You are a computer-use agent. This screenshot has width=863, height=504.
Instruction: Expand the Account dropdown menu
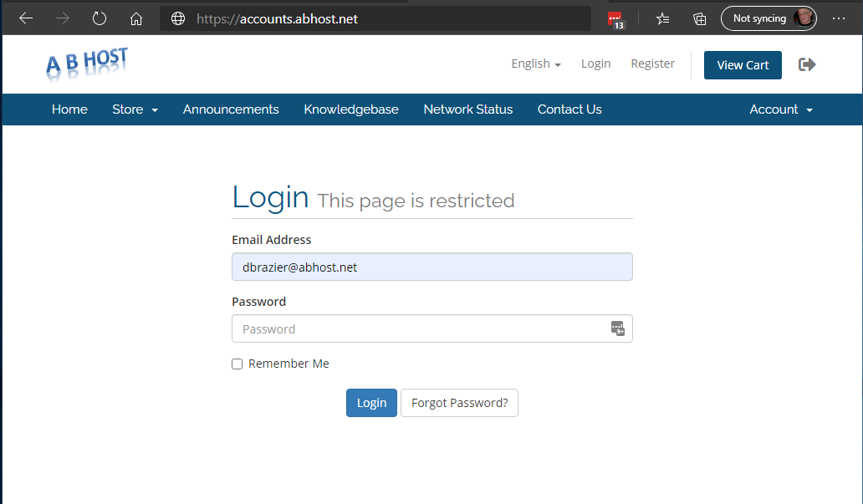pyautogui.click(x=780, y=109)
